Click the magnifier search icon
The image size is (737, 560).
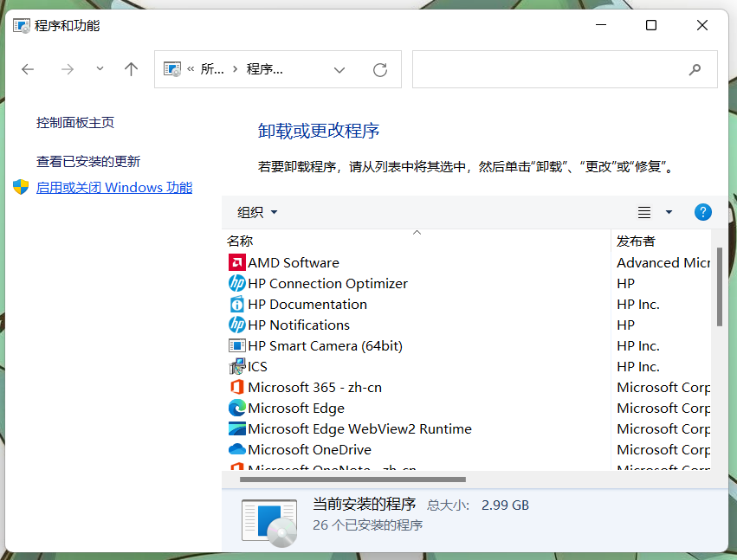click(695, 69)
